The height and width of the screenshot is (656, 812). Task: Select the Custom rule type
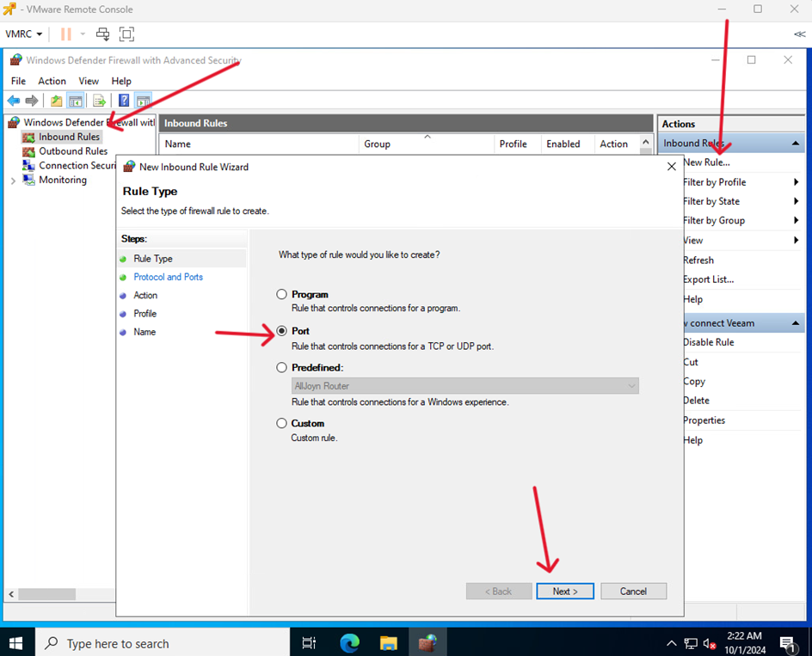click(281, 423)
